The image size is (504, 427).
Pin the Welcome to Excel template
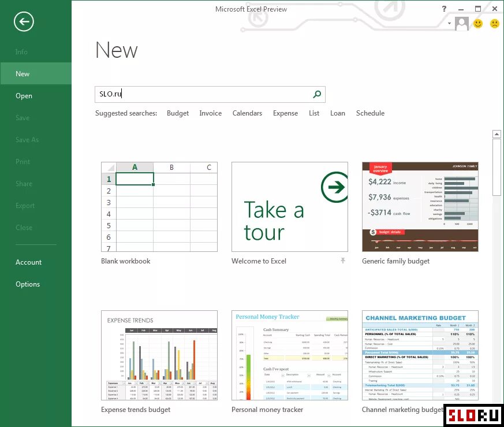point(343,261)
